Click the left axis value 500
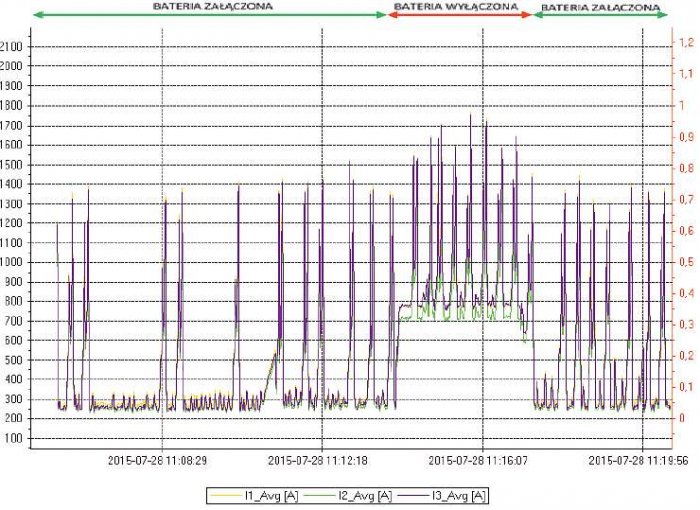 pyautogui.click(x=13, y=360)
